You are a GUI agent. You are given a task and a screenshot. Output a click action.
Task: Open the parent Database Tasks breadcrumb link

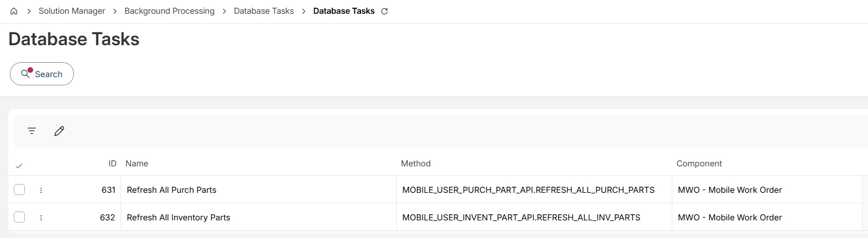point(263,11)
